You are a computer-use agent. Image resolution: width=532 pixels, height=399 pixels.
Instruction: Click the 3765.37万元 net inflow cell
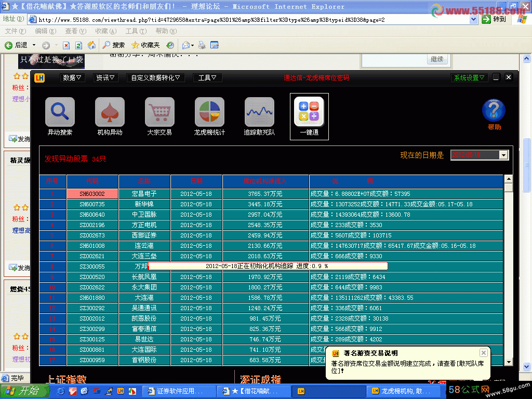point(265,194)
